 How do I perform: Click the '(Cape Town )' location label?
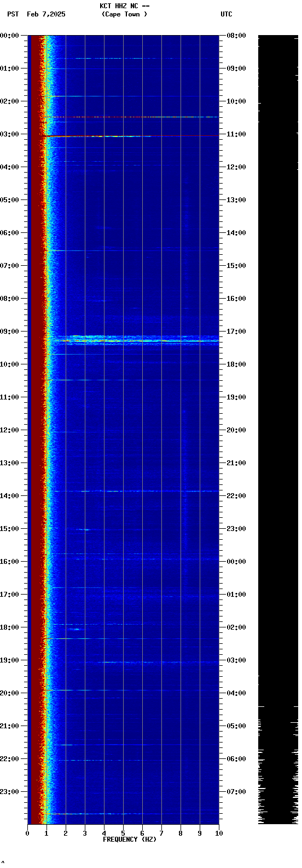(124, 14)
